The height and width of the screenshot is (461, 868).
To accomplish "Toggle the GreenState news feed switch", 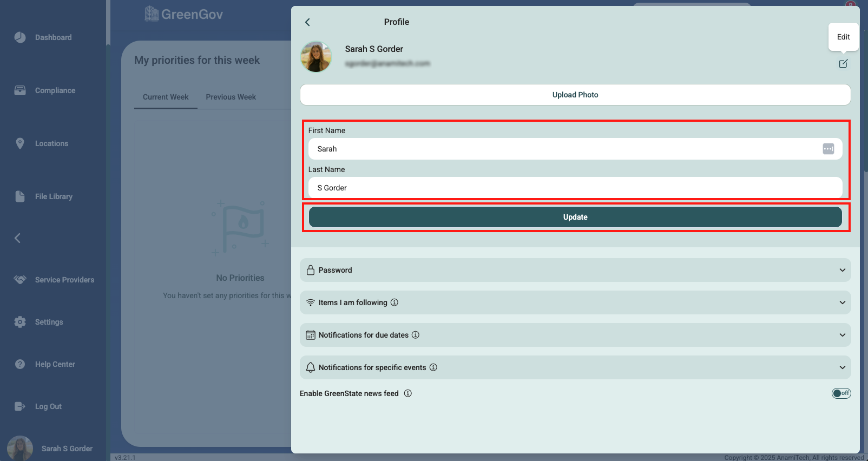I will pos(841,393).
